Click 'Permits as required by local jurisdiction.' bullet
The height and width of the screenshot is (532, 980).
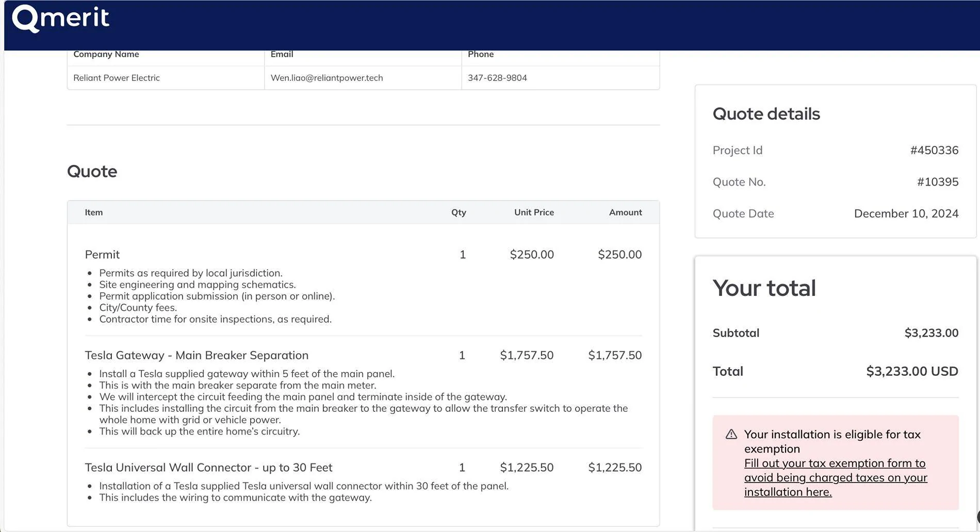191,273
